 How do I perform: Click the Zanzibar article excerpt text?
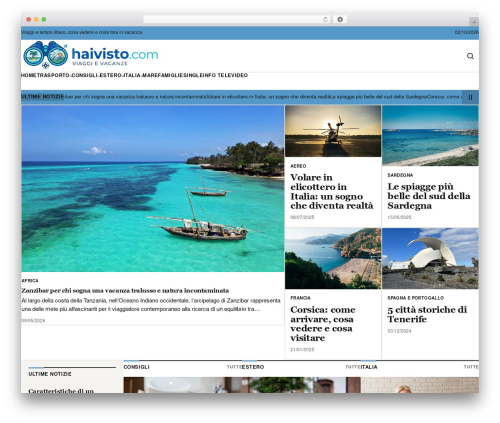(151, 305)
